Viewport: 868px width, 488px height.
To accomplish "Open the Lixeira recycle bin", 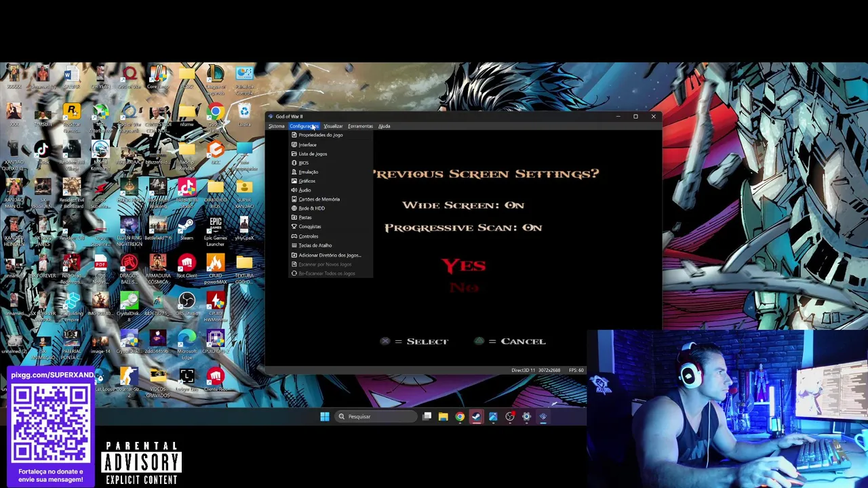I will 244,115.
